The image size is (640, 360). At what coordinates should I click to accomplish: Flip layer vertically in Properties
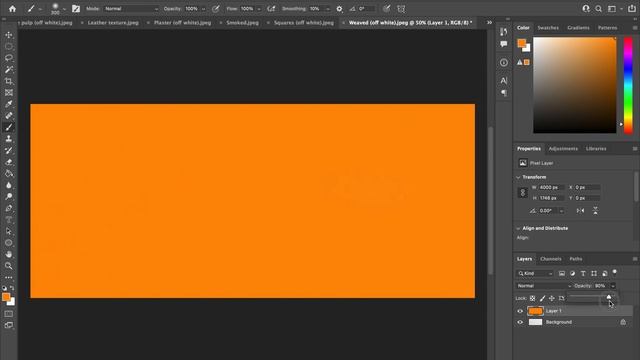click(x=595, y=211)
